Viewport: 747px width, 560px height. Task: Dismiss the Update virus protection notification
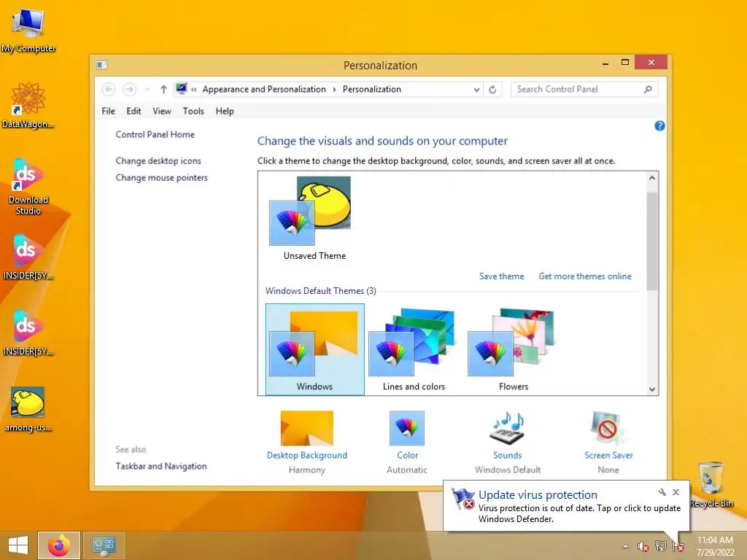(x=676, y=492)
